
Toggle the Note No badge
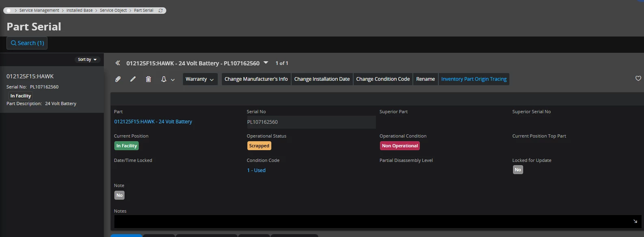click(x=119, y=195)
